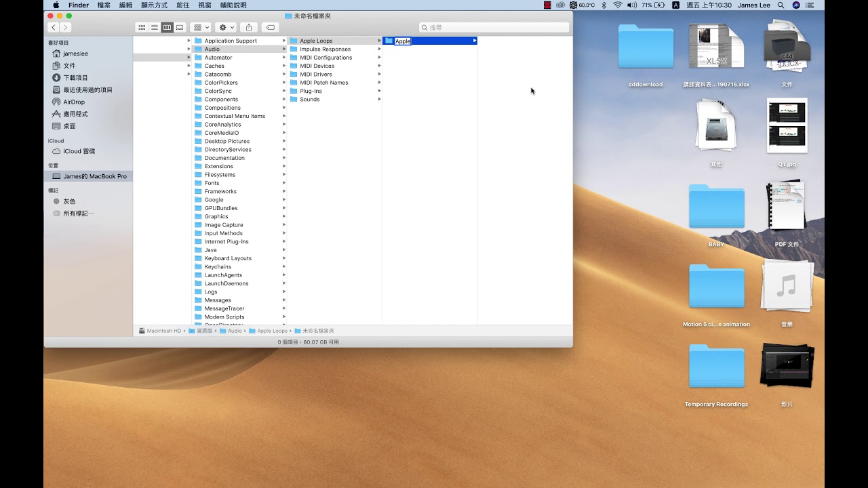Open AirDrop in sidebar
Screen dimensions: 868x488
click(88, 102)
